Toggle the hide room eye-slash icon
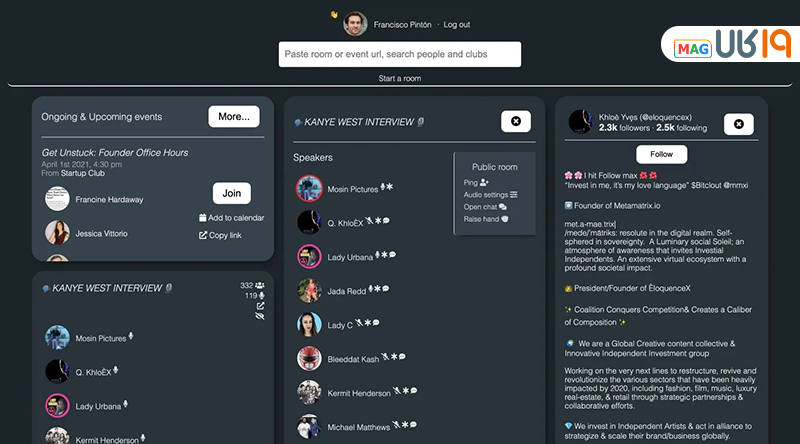This screenshot has height=444, width=800. pyautogui.click(x=260, y=316)
